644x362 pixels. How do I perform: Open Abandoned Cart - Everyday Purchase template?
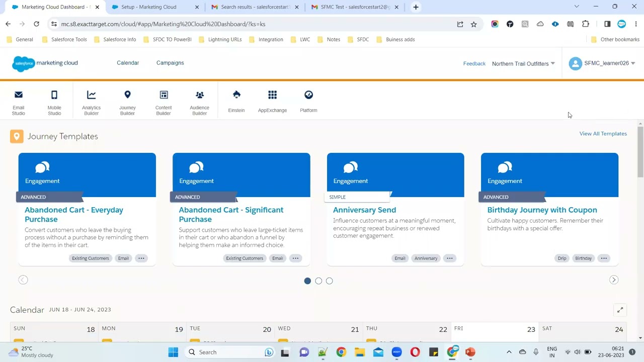pyautogui.click(x=74, y=215)
